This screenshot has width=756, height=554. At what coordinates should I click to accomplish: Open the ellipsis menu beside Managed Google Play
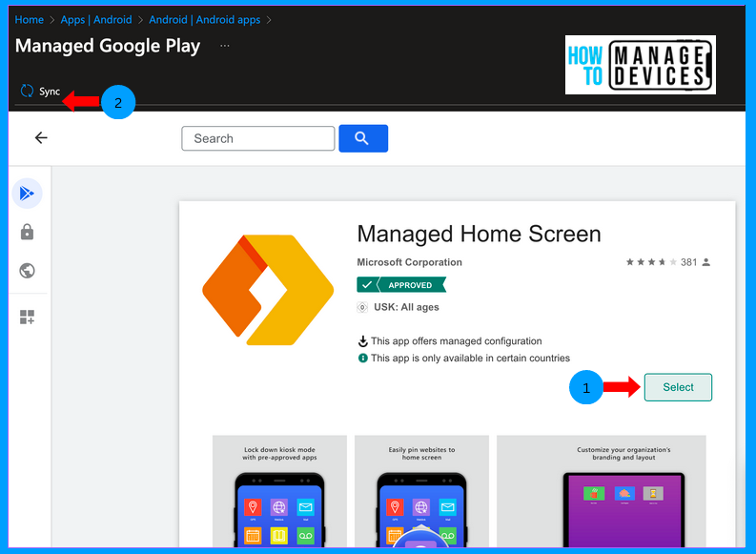coord(225,46)
